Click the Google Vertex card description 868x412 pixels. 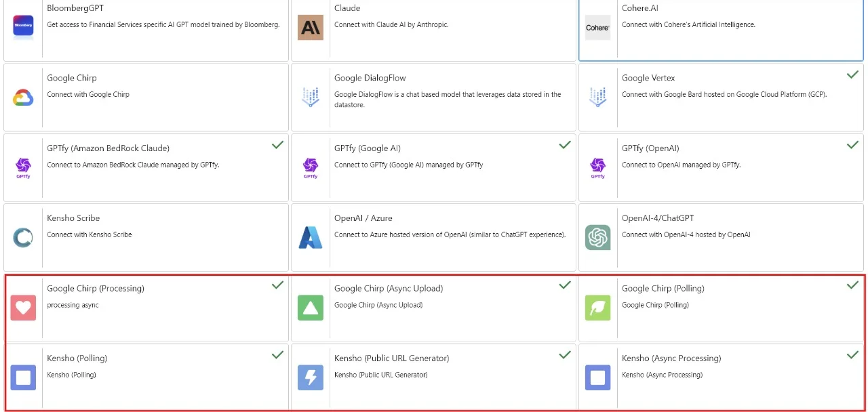pos(724,95)
